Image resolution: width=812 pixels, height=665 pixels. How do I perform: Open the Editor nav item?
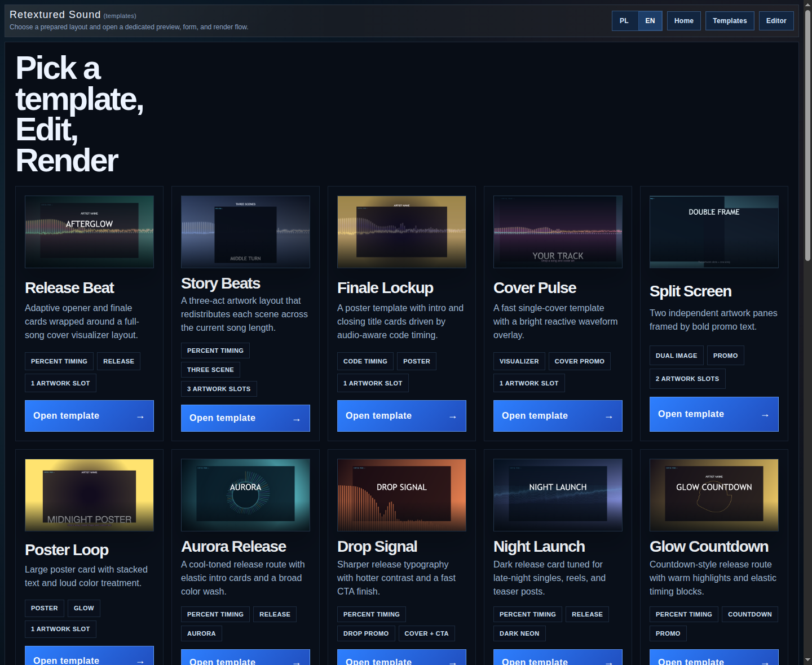[x=776, y=21]
